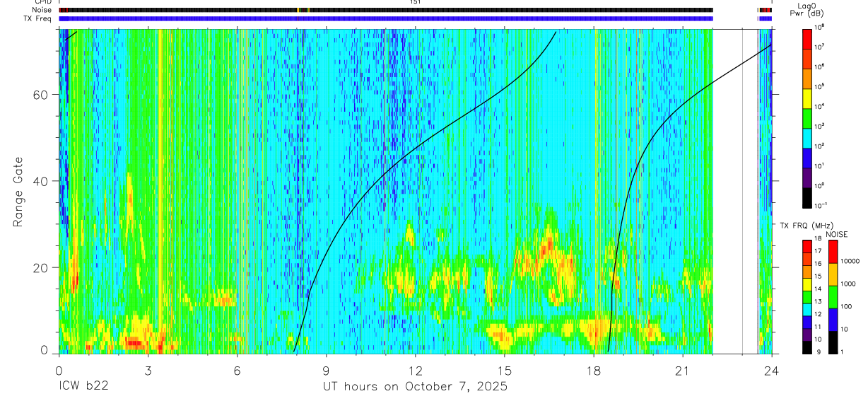
Task: Click the TX Freq row label
Action: pos(37,18)
